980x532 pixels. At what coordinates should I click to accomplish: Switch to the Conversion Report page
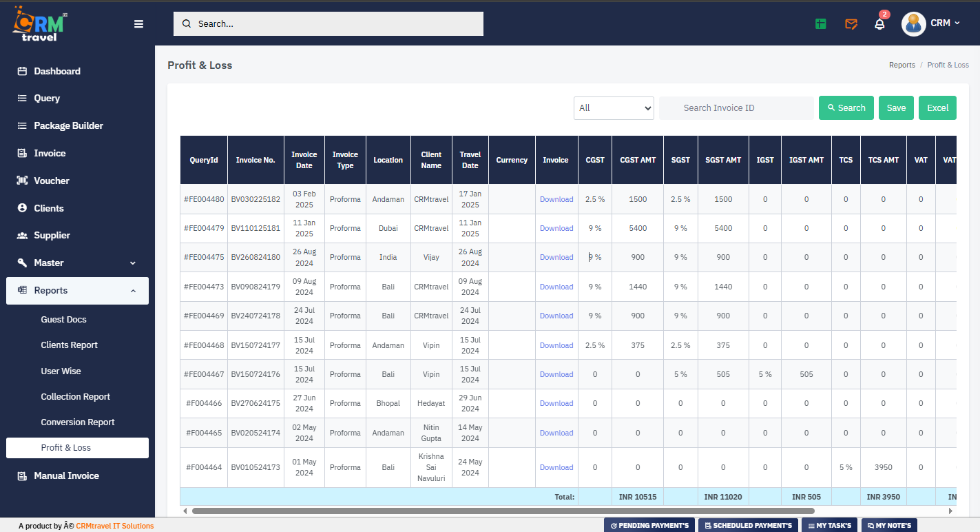pyautogui.click(x=77, y=422)
